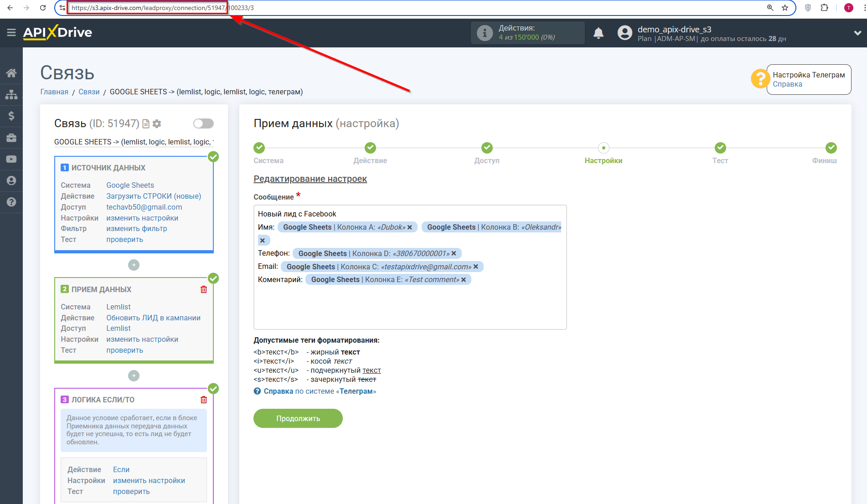Go to Финиш step
The width and height of the screenshot is (867, 504).
pos(831,148)
